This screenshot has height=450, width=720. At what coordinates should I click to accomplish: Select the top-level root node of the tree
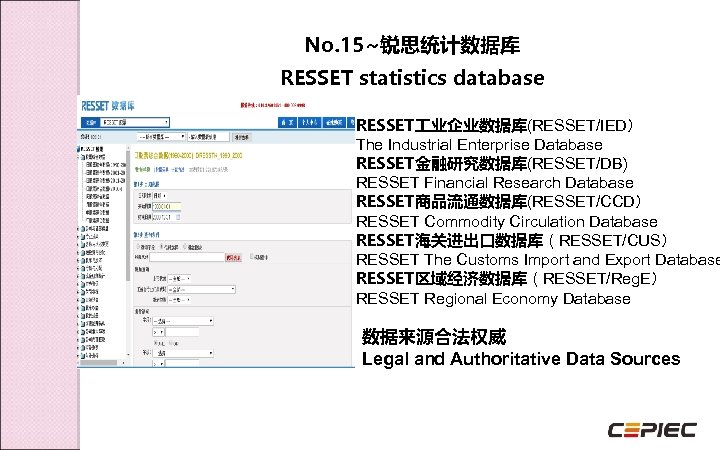click(91, 149)
